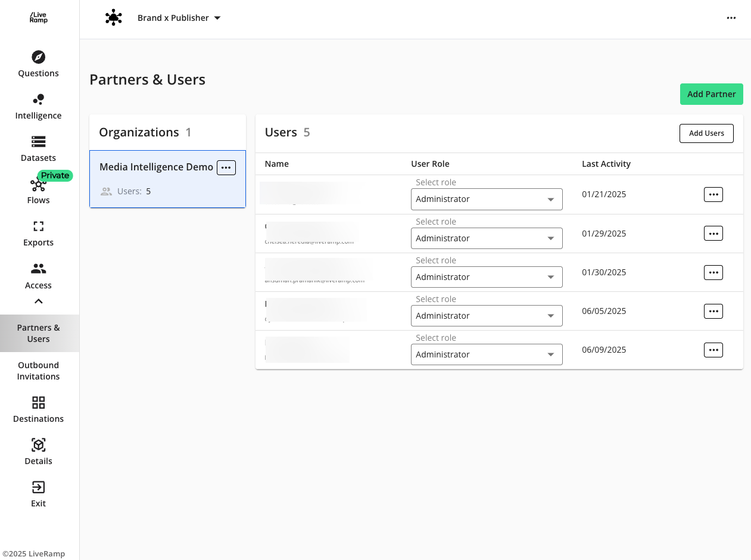The height and width of the screenshot is (560, 751).
Task: Open actions menu for user active 01/30/2025
Action: pos(713,272)
